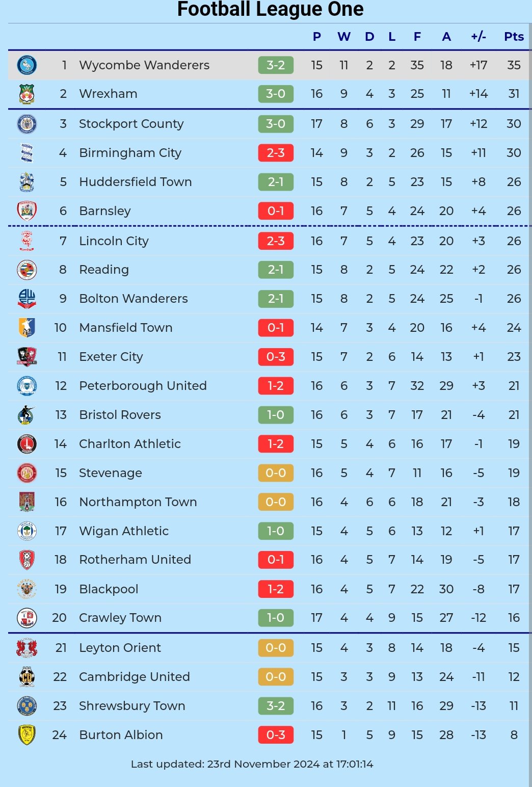Click Barnsley's red 0-1 score badge

[x=276, y=211]
